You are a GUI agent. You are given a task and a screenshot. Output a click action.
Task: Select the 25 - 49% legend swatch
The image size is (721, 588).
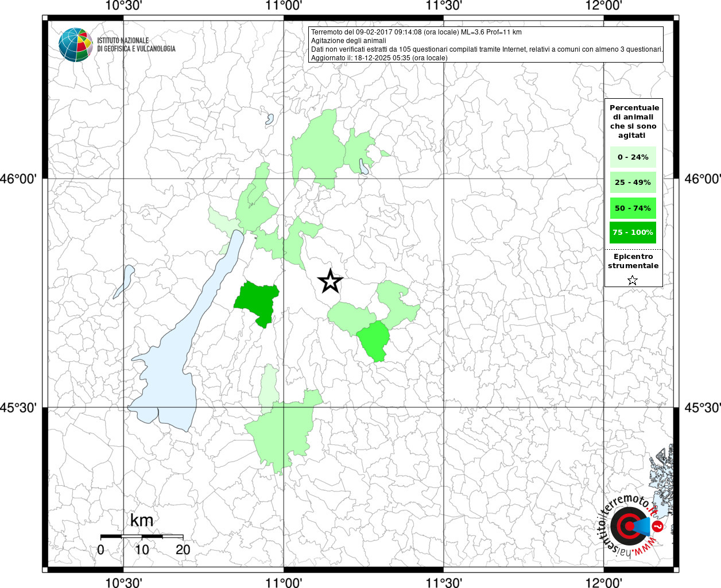click(x=633, y=182)
